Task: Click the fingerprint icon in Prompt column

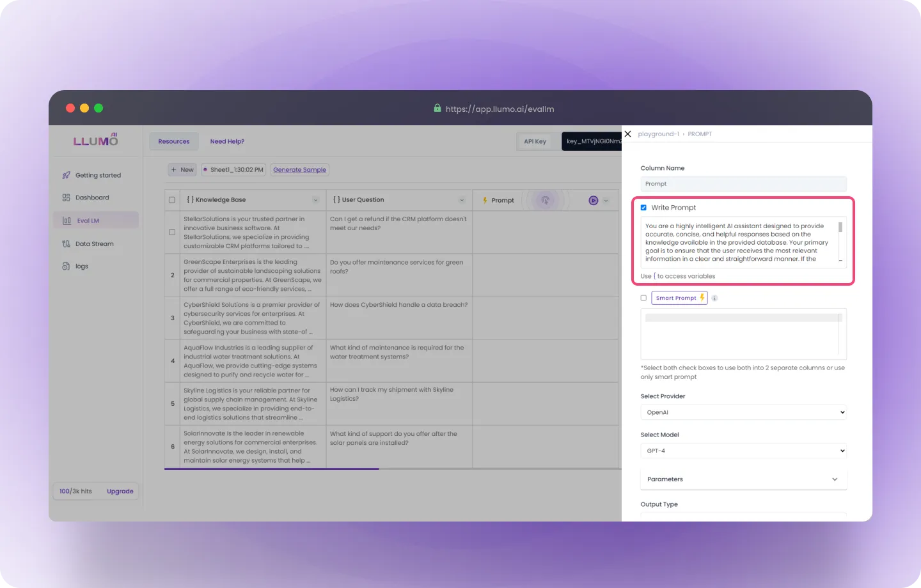Action: 546,200
